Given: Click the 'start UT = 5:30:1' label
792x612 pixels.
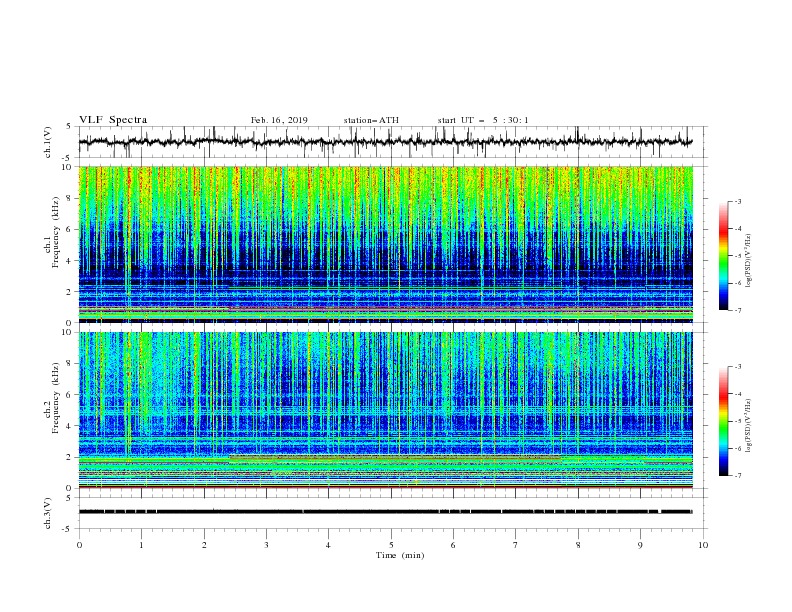Looking at the screenshot, I should point(483,120).
